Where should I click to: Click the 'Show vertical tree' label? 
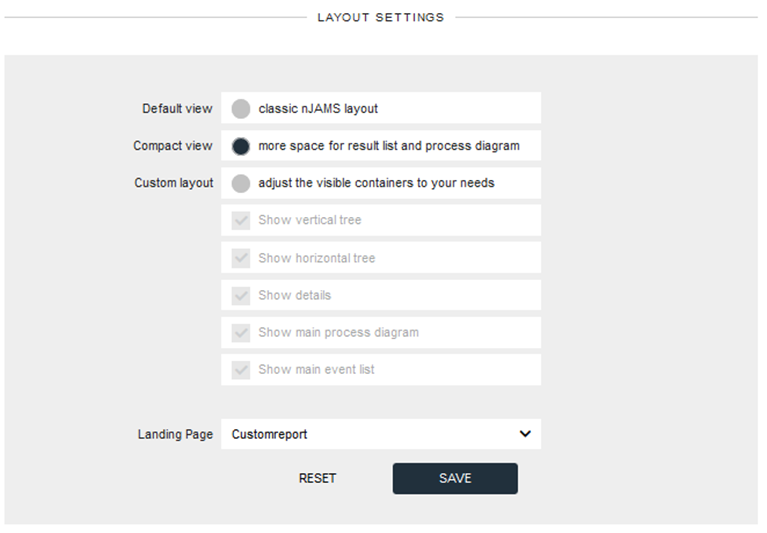coord(310,220)
